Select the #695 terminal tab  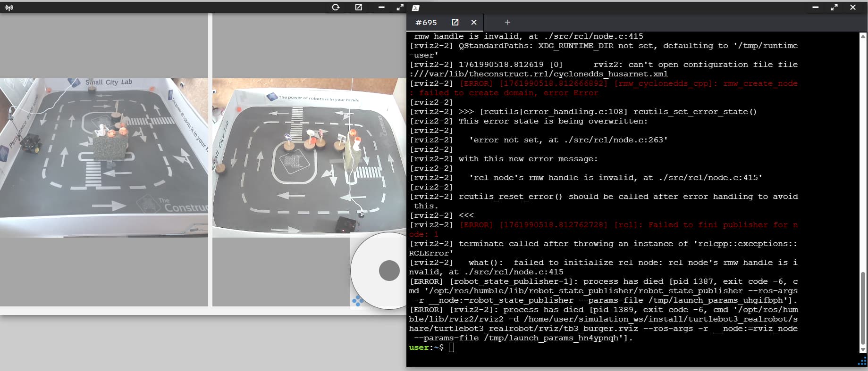point(426,22)
